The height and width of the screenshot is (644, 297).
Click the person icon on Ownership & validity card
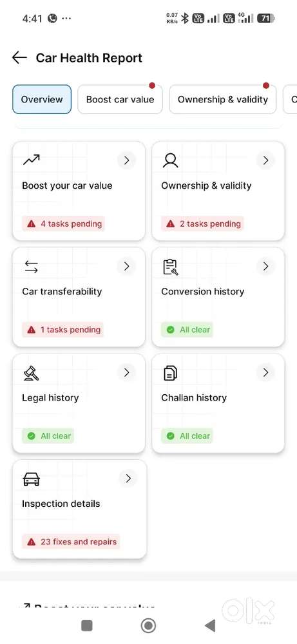[170, 160]
